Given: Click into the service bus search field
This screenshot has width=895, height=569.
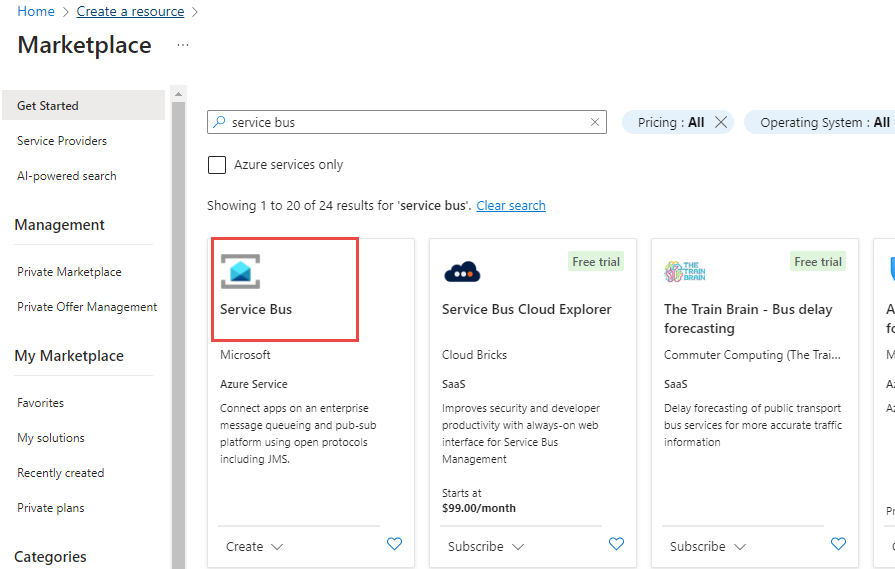Looking at the screenshot, I should coord(406,122).
